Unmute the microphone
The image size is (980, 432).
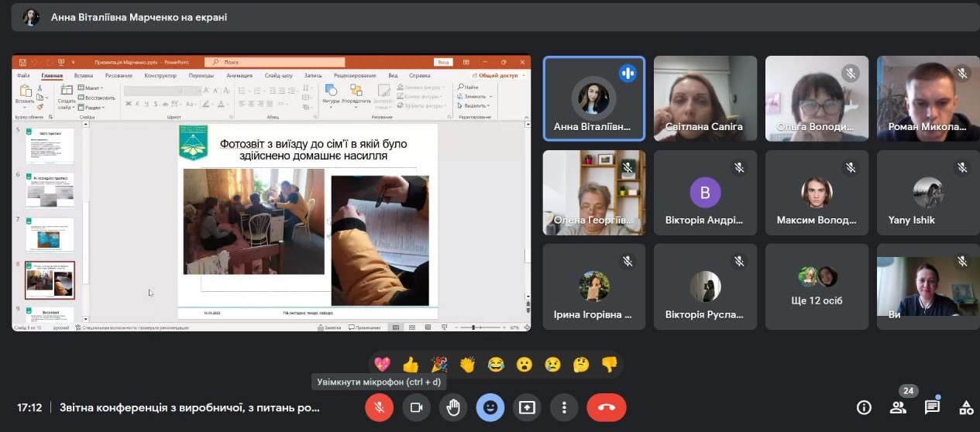[379, 407]
